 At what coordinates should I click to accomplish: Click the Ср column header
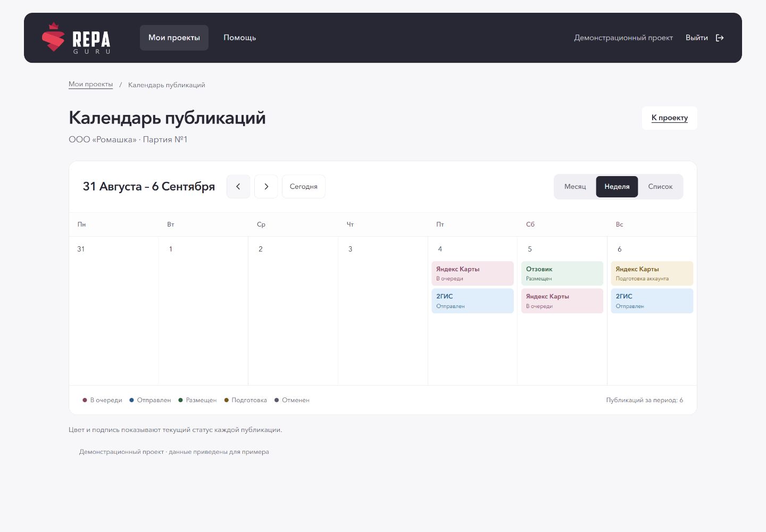click(x=261, y=225)
